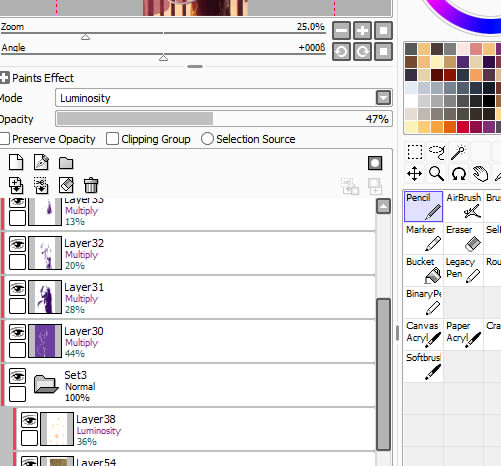Rotate view counterclockwise
Screen dimensions: 501x466
pos(341,52)
